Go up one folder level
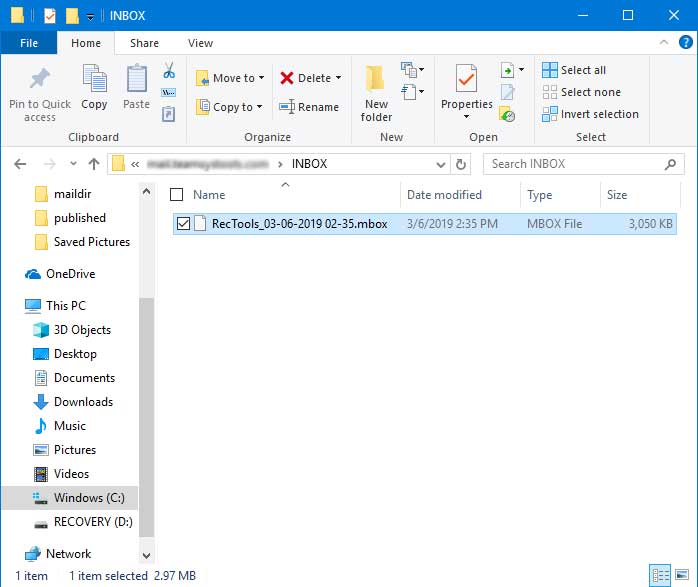Image resolution: width=698 pixels, height=587 pixels. (x=94, y=164)
